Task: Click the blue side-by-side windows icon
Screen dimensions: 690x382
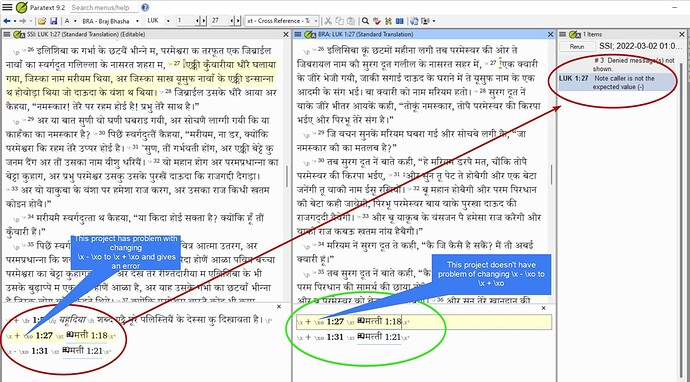Action: click(399, 21)
